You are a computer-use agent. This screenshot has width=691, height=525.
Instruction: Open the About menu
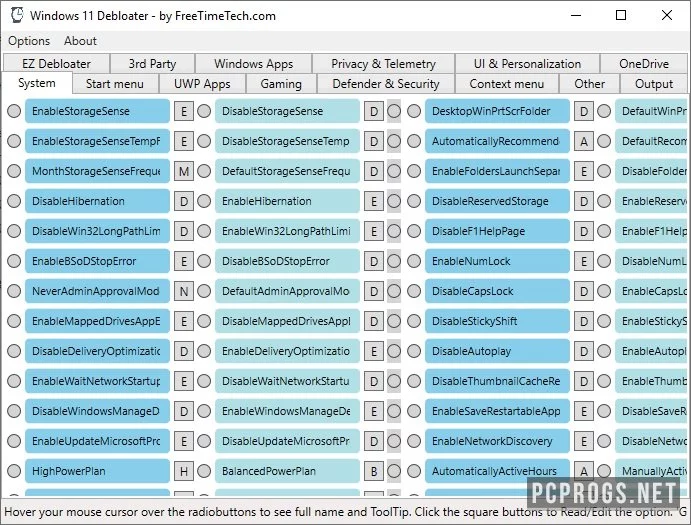80,41
